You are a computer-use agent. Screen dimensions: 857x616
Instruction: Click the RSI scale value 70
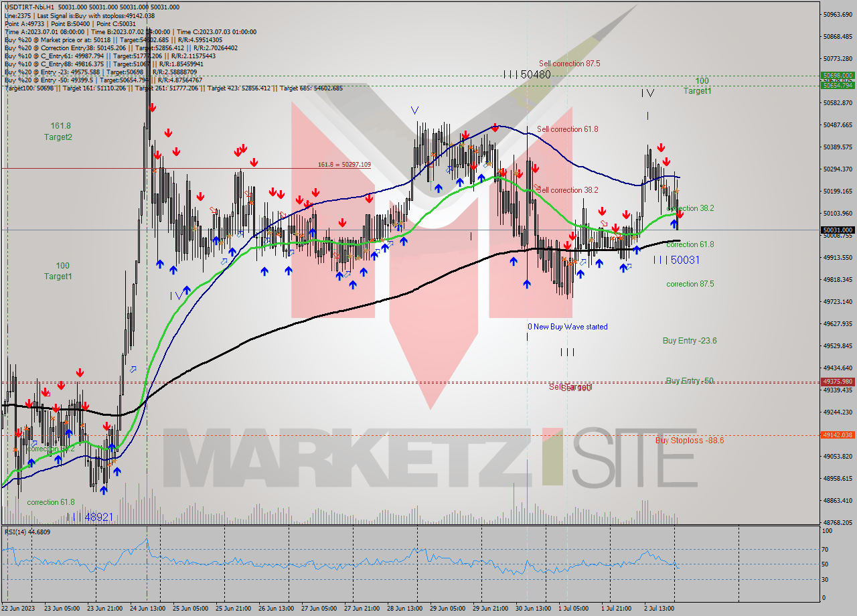(826, 549)
